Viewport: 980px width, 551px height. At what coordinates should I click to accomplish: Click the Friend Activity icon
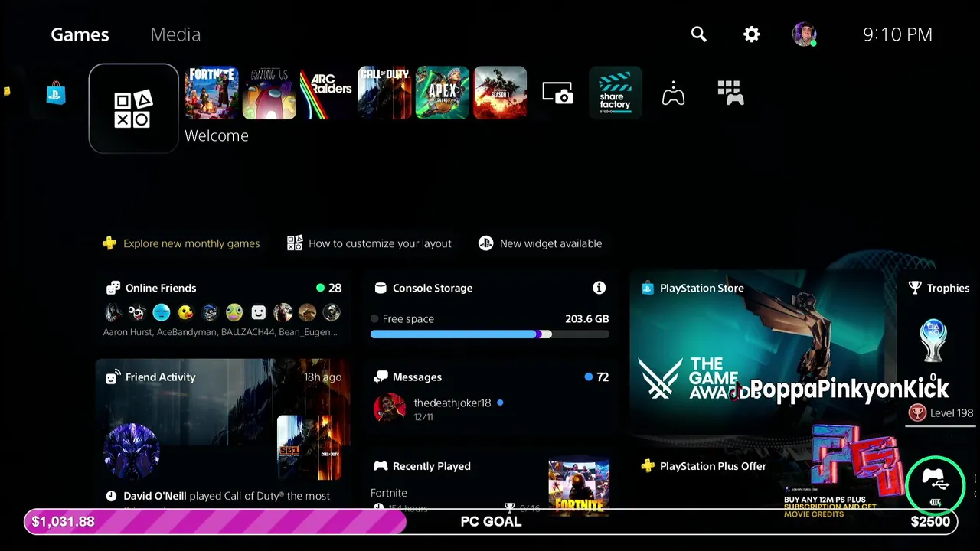[113, 377]
